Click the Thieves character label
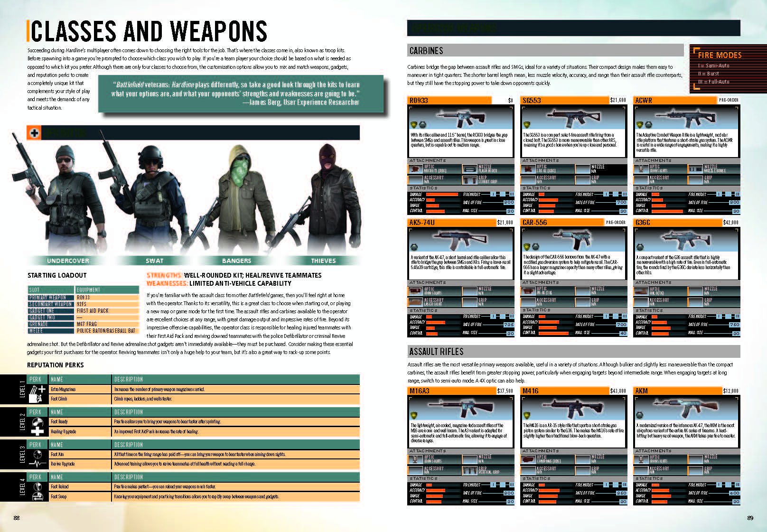This screenshot has height=532, width=767. 323,261
